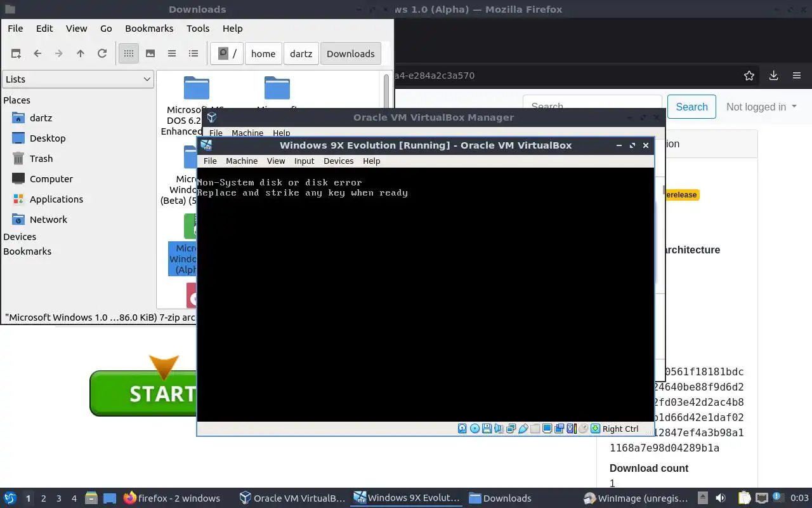Open a new tab in file manager toolbar
812x508 pixels.
(16, 54)
